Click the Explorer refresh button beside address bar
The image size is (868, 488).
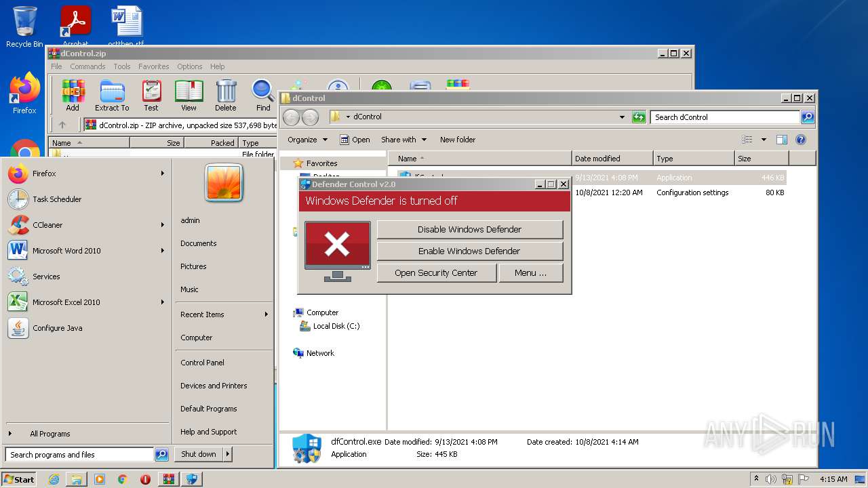pos(639,117)
